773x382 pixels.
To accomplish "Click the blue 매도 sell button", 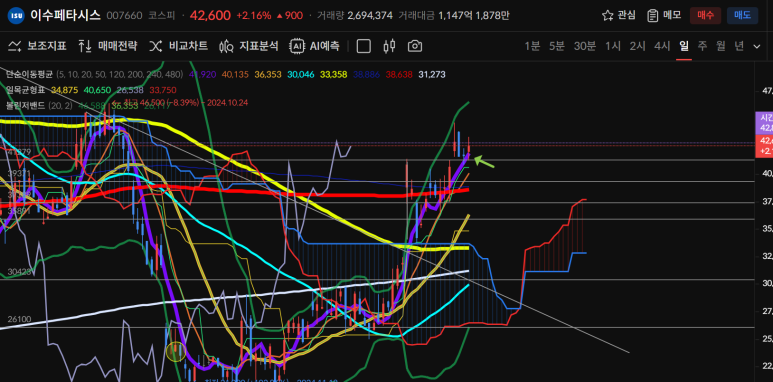I will click(x=742, y=15).
